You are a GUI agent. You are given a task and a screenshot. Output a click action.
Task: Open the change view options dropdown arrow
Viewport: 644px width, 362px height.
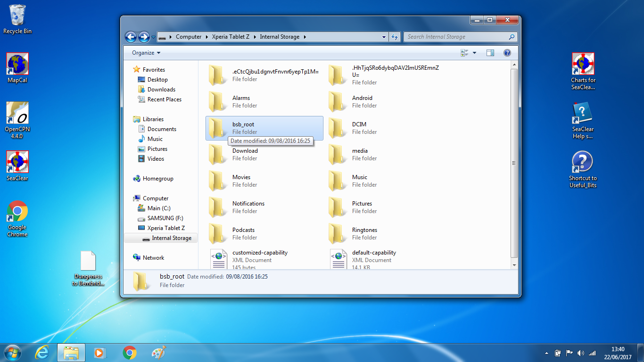pos(474,53)
